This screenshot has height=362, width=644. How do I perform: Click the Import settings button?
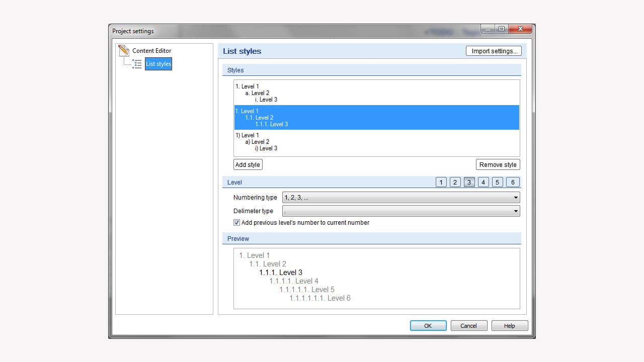[494, 51]
